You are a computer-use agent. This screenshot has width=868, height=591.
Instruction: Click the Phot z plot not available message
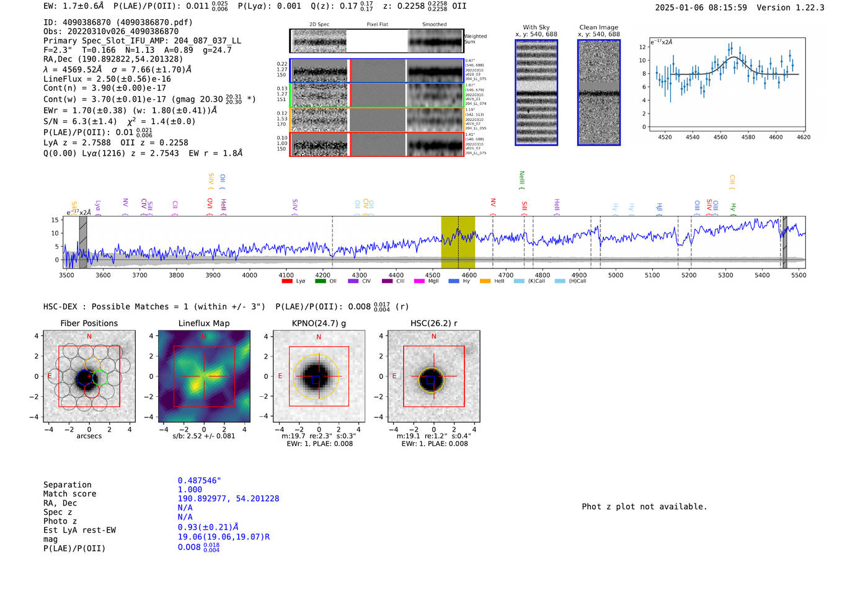coord(644,507)
